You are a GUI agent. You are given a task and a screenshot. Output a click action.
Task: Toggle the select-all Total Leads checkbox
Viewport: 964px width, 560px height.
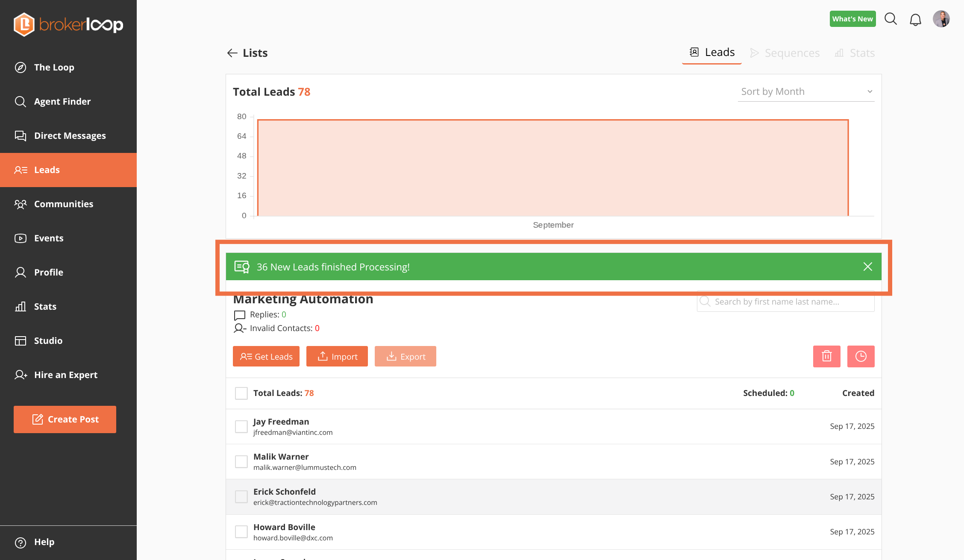coord(241,393)
